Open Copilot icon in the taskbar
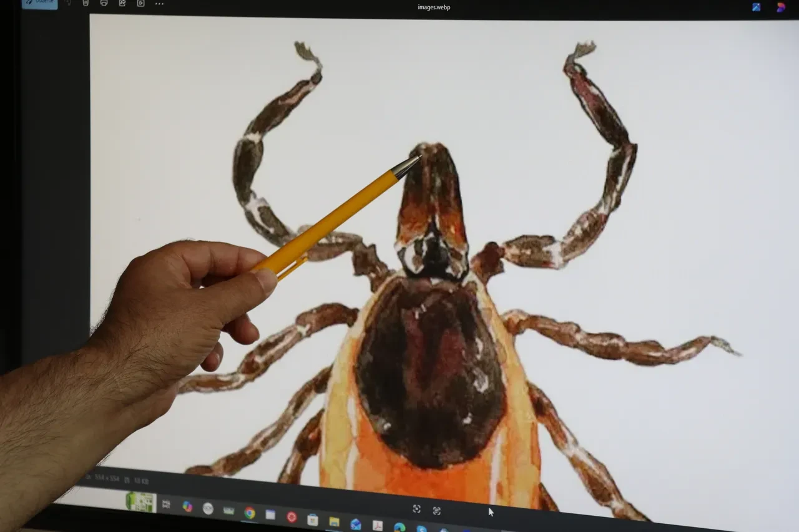This screenshot has height=532, width=799. click(187, 506)
